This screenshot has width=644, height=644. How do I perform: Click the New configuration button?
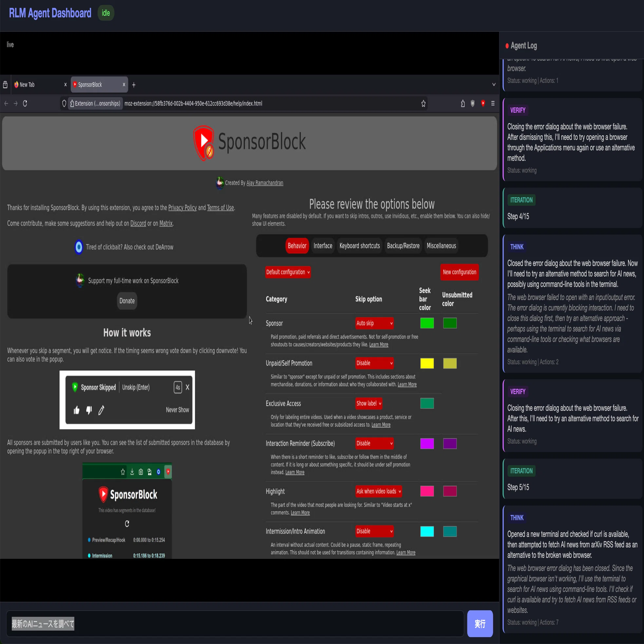tap(459, 272)
